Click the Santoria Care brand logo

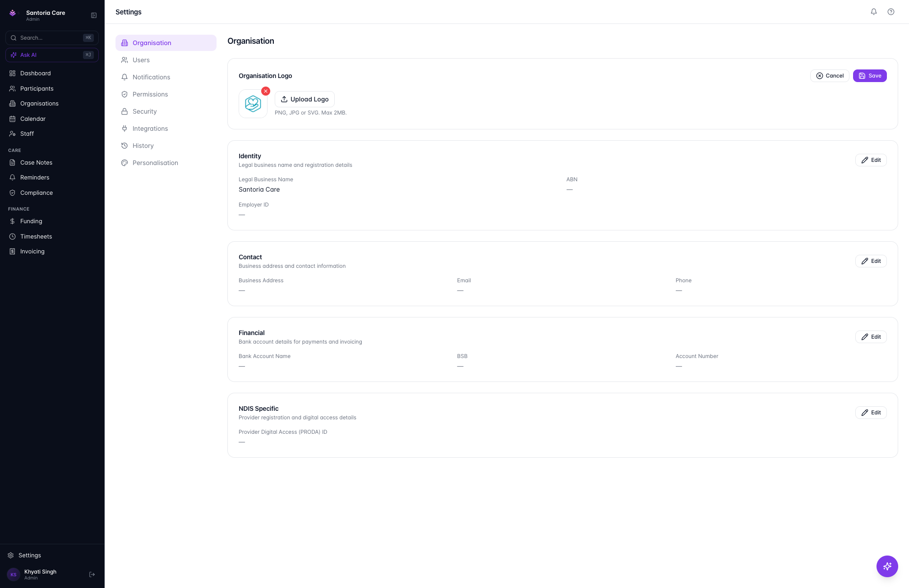[x=13, y=13]
